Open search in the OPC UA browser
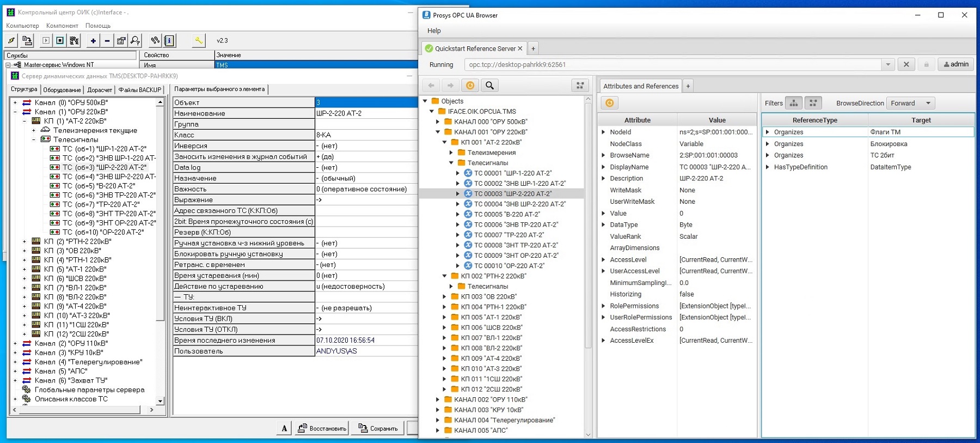The image size is (980, 443). pos(489,86)
